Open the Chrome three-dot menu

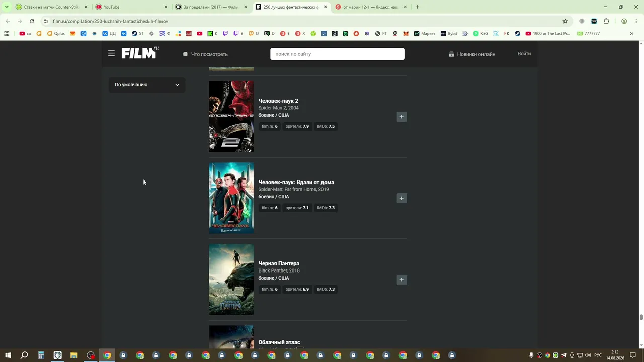point(636,21)
